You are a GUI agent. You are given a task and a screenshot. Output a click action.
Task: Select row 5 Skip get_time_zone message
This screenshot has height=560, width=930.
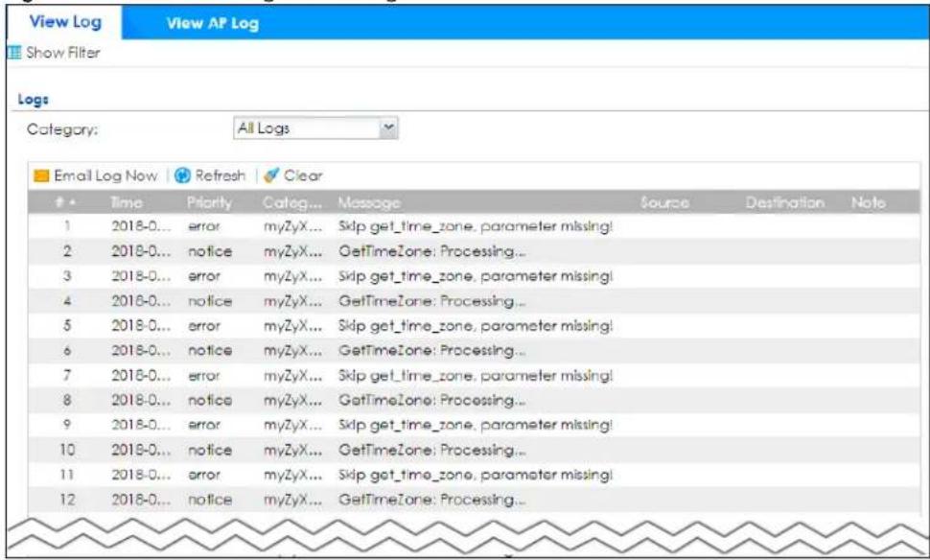pos(476,326)
